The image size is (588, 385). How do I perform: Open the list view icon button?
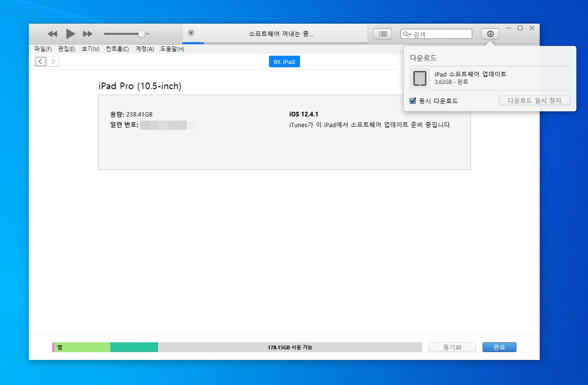(x=383, y=34)
